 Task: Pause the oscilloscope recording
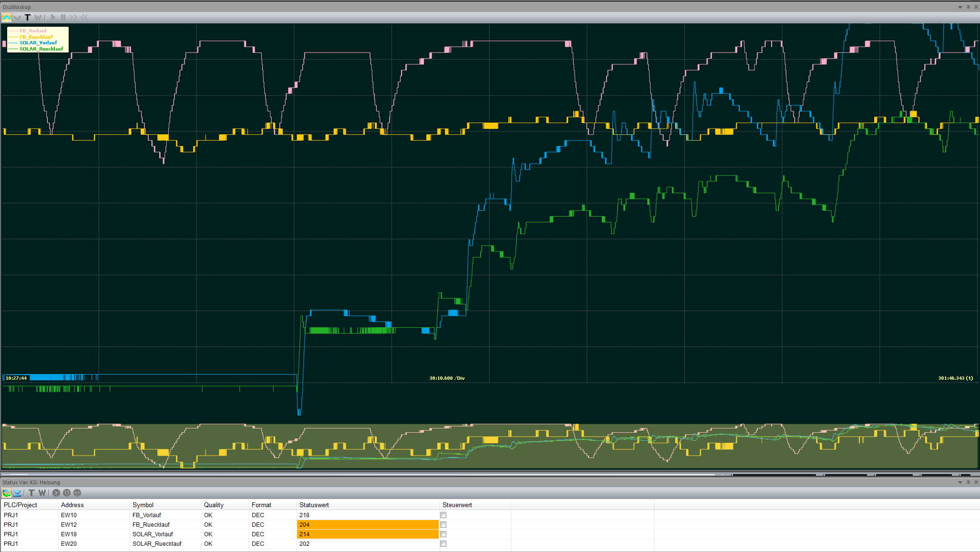[x=63, y=18]
